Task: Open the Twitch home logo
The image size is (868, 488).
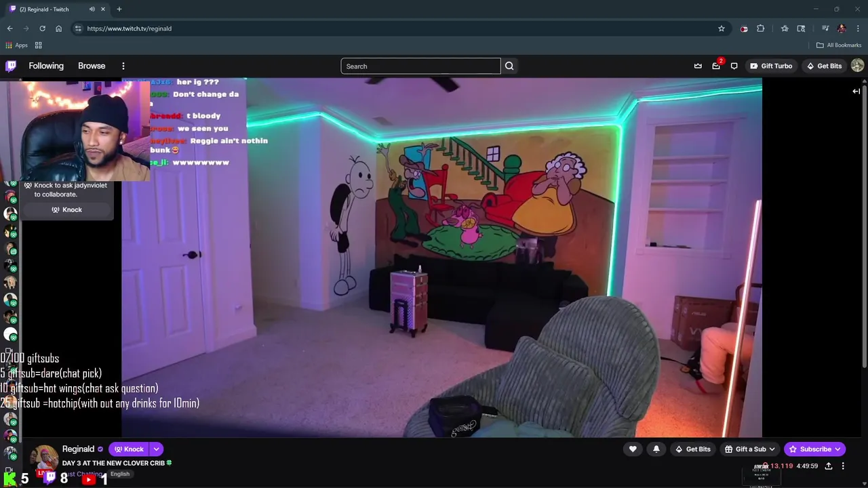Action: coord(11,66)
